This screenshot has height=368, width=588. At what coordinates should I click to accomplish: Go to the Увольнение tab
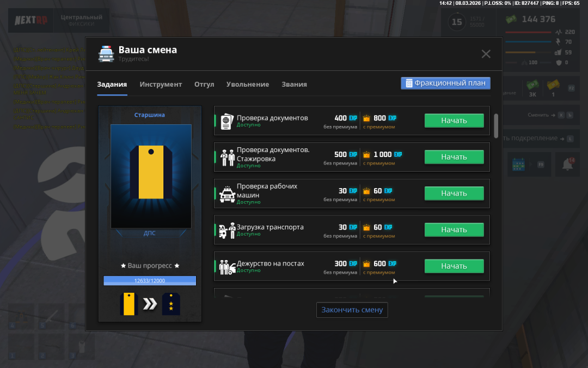248,85
